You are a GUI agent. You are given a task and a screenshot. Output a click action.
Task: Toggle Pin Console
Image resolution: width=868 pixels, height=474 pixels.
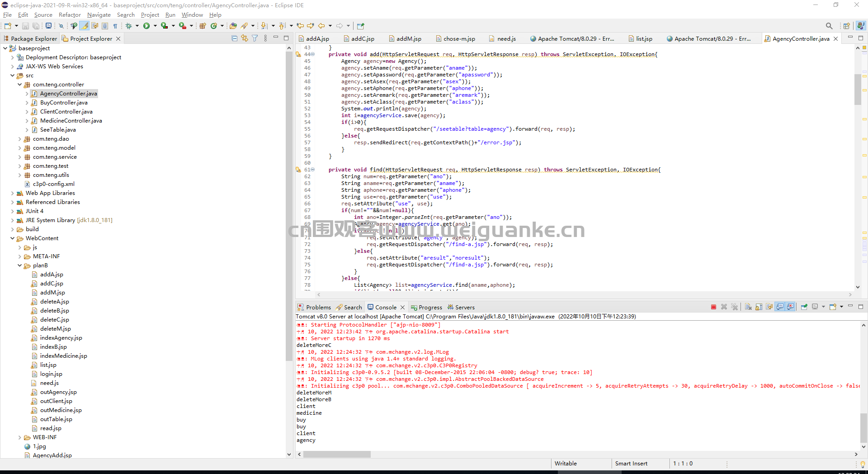(804, 307)
